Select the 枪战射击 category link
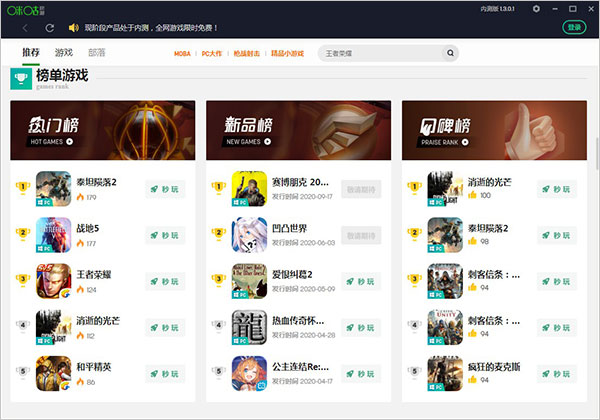This screenshot has width=600, height=420. coord(246,54)
